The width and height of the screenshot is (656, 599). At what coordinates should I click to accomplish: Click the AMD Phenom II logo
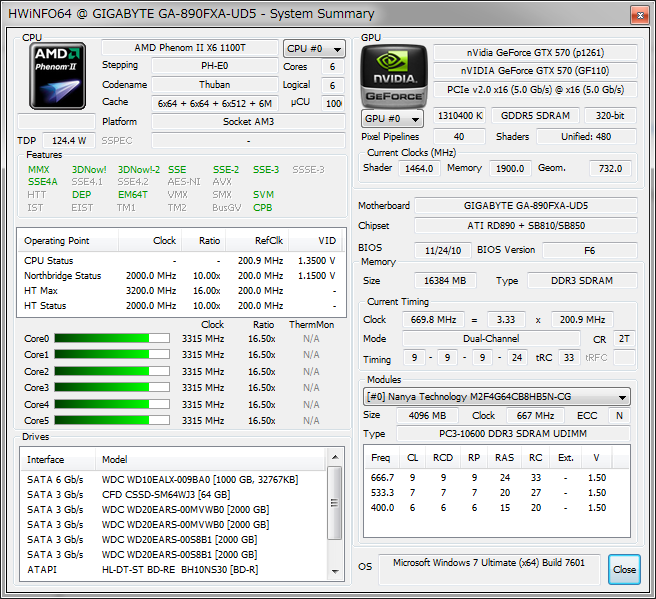(57, 76)
